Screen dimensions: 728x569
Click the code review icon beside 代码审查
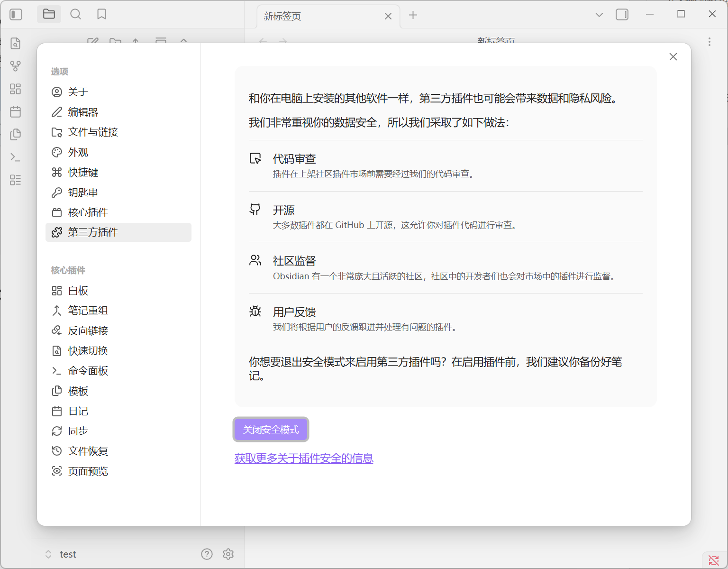pos(255,158)
